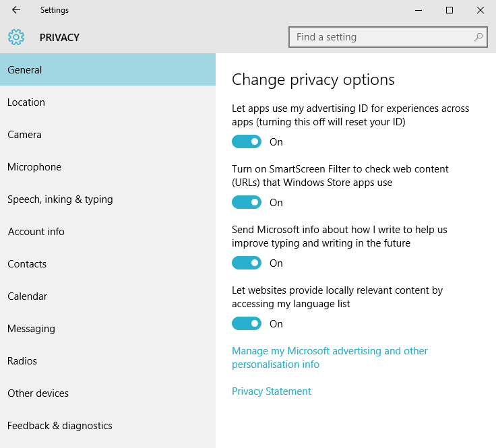This screenshot has width=496, height=448.
Task: Click the back arrow icon
Action: (15, 10)
